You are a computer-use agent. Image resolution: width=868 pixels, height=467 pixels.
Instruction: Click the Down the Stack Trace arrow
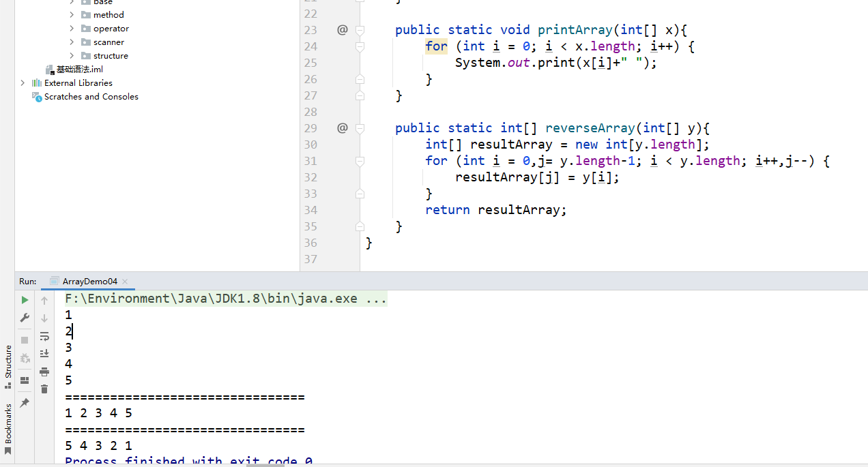[44, 318]
